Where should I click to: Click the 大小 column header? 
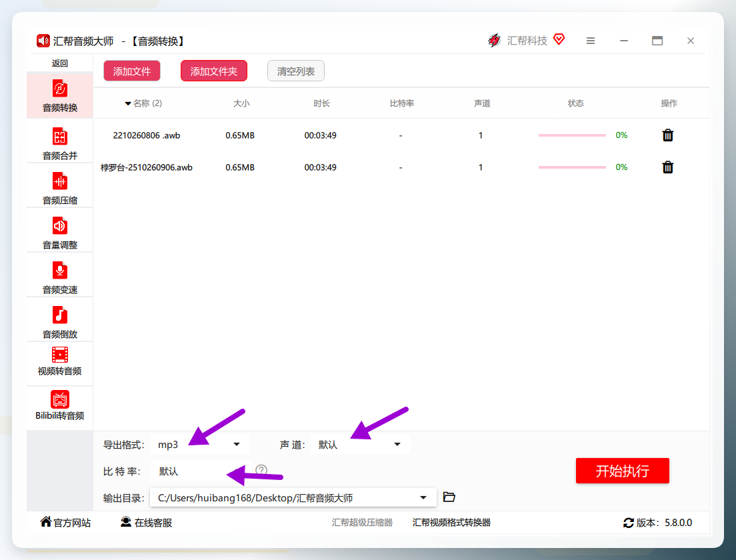pos(241,103)
